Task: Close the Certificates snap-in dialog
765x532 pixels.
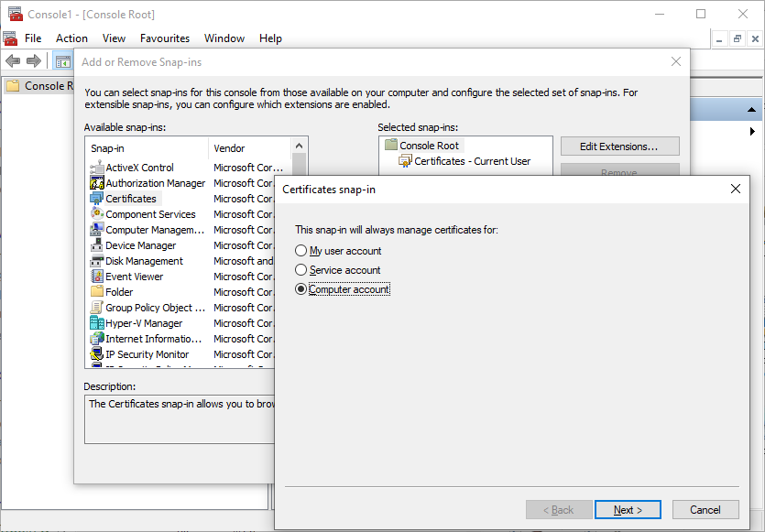Action: point(736,189)
